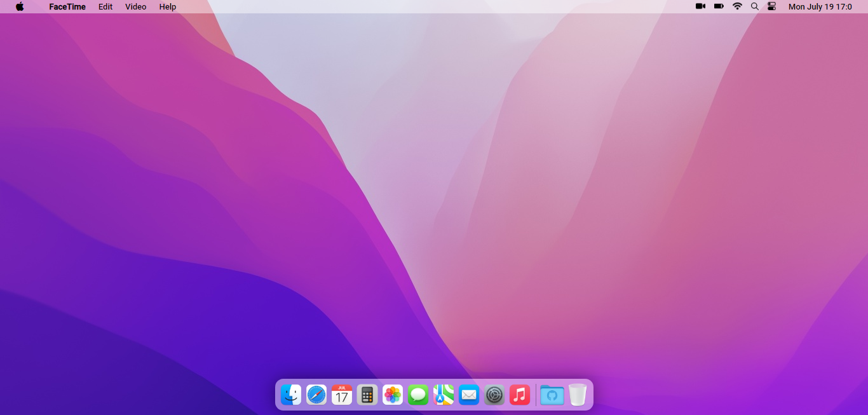Open Finder from the dock
868x415 pixels.
(x=291, y=395)
